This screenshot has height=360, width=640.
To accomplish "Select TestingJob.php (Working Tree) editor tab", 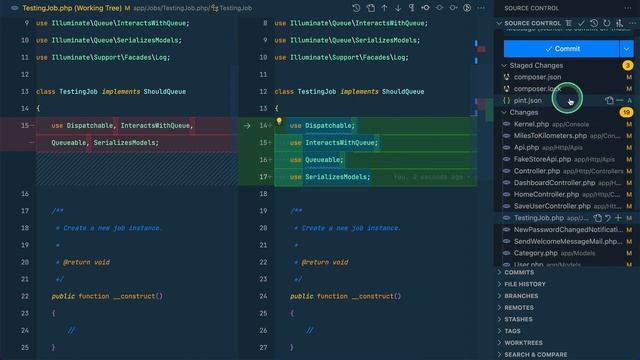I will pyautogui.click(x=72, y=8).
